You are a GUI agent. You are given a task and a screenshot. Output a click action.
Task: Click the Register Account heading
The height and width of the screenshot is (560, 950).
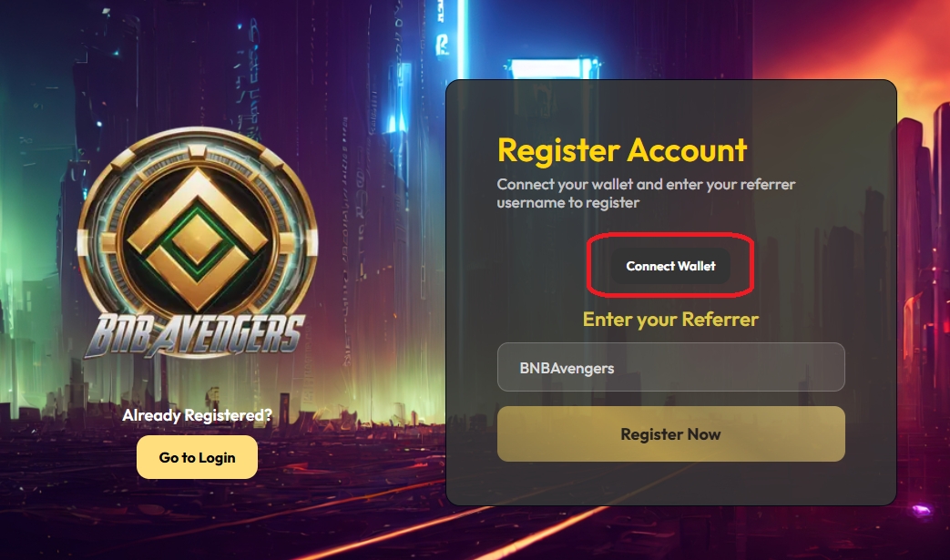tap(622, 149)
